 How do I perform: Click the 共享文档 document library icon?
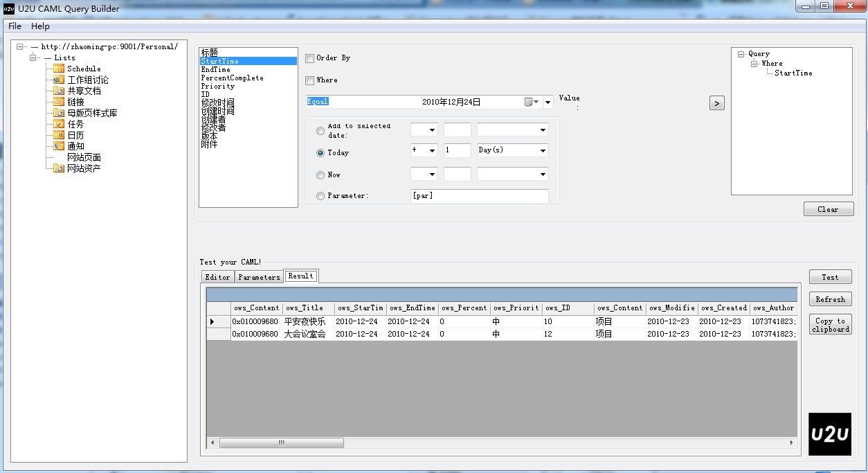pos(59,91)
